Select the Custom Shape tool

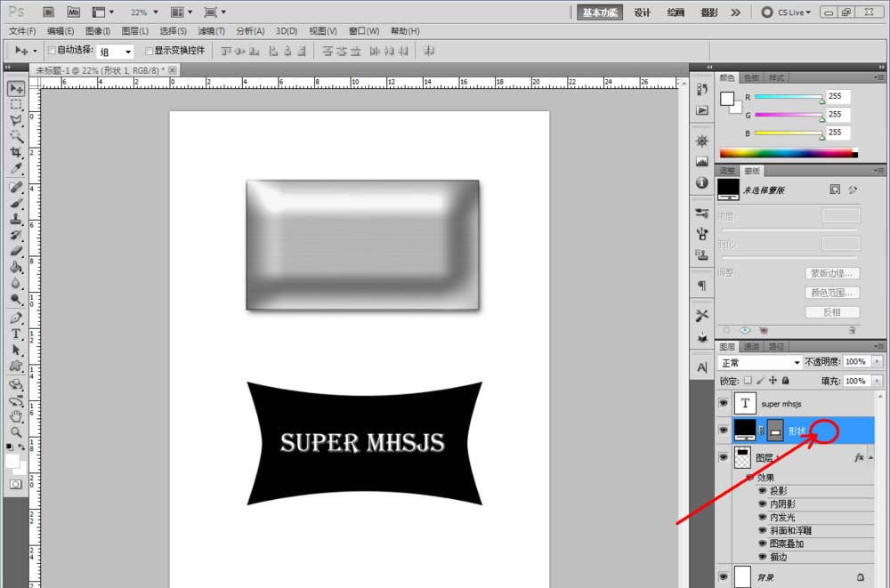16,366
